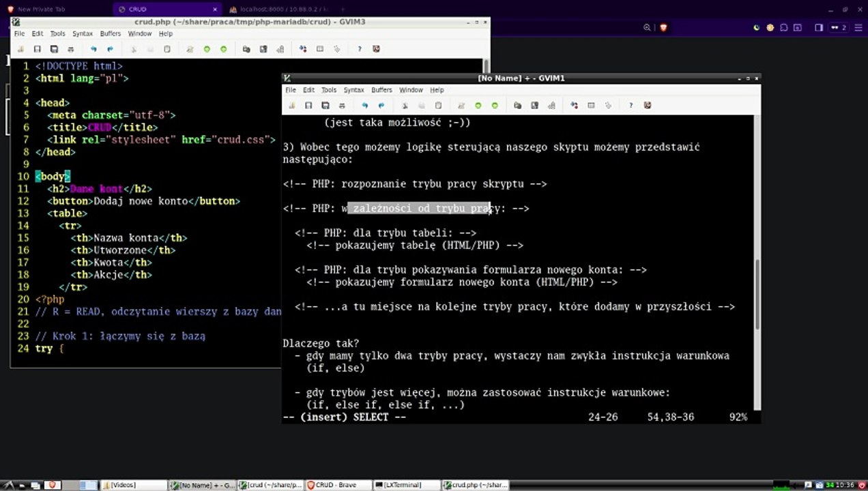Click highlighted <body> tag on line 10
Screen dimensions: 868x491
click(53, 177)
